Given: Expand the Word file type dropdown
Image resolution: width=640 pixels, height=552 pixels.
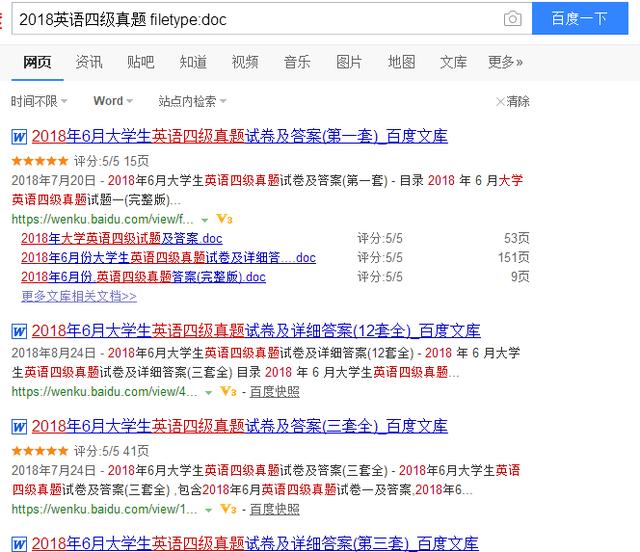Looking at the screenshot, I should point(113,101).
